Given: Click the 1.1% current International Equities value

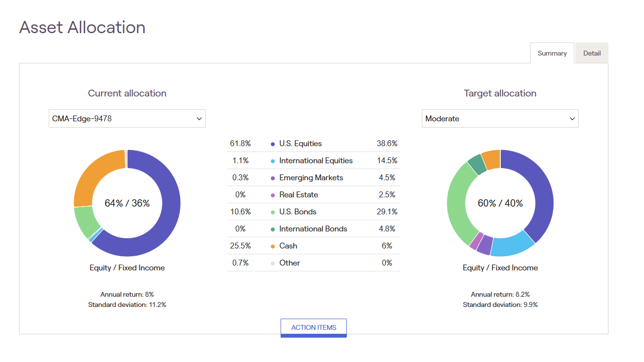Looking at the screenshot, I should pos(240,161).
